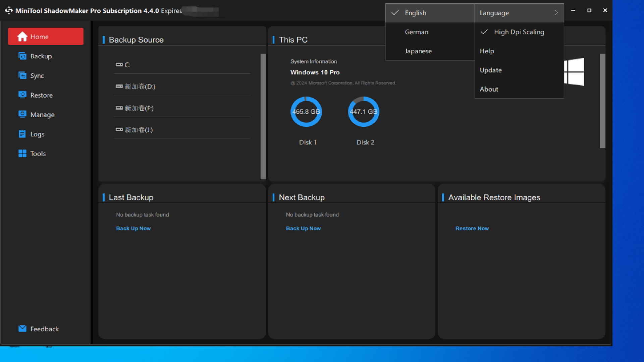
Task: Click Back Up Now under Last Backup
Action: point(133,228)
